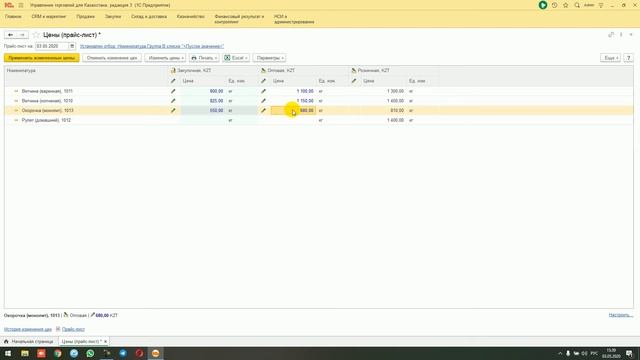This screenshot has width=640, height=360.
Task: Go back with the left arrow button
Action: click(x=11, y=35)
